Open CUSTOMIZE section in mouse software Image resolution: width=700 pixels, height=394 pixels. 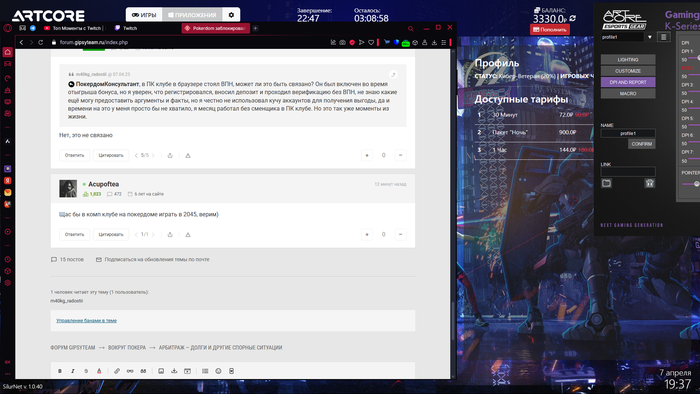pyautogui.click(x=628, y=71)
